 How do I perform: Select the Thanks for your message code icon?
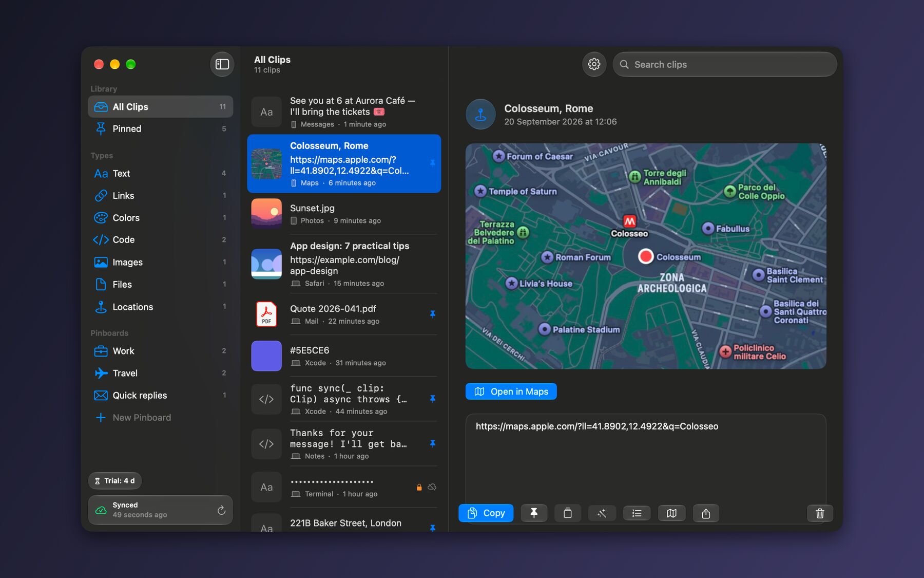266,444
